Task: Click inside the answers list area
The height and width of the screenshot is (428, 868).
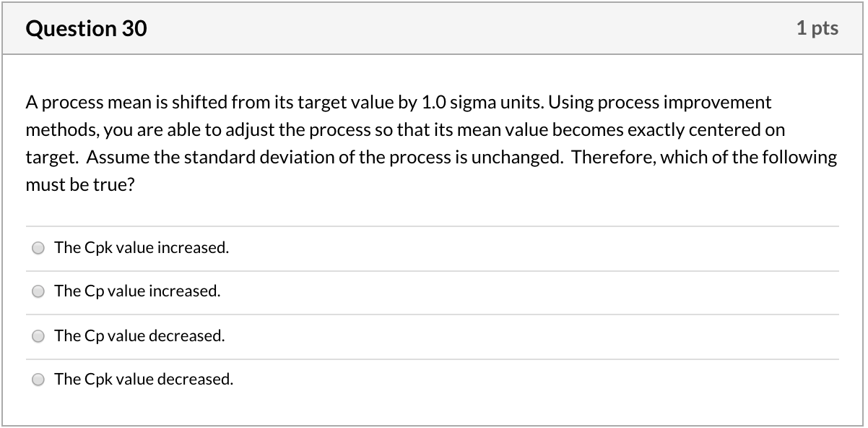Action: 433,312
